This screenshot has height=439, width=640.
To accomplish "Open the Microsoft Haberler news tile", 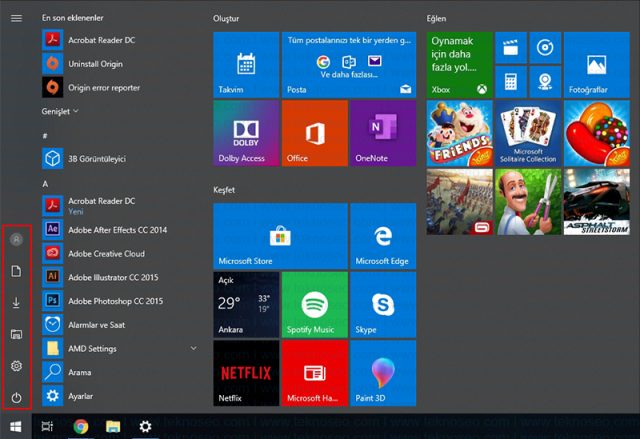I will pyautogui.click(x=315, y=373).
